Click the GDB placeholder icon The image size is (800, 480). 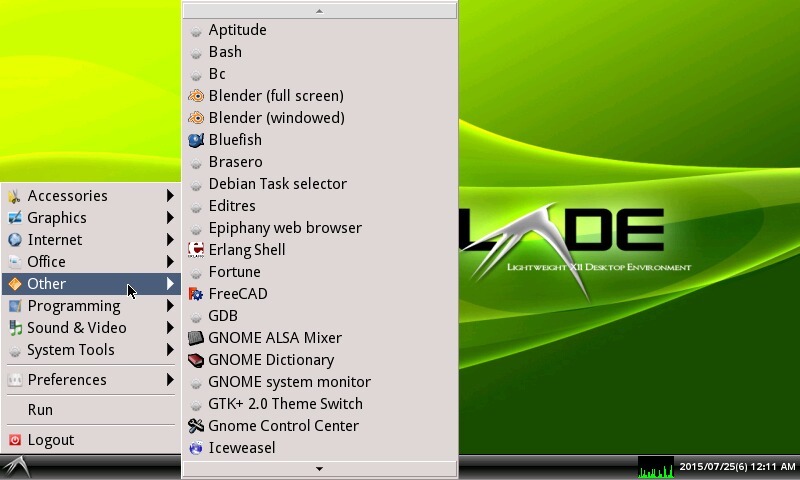196,317
